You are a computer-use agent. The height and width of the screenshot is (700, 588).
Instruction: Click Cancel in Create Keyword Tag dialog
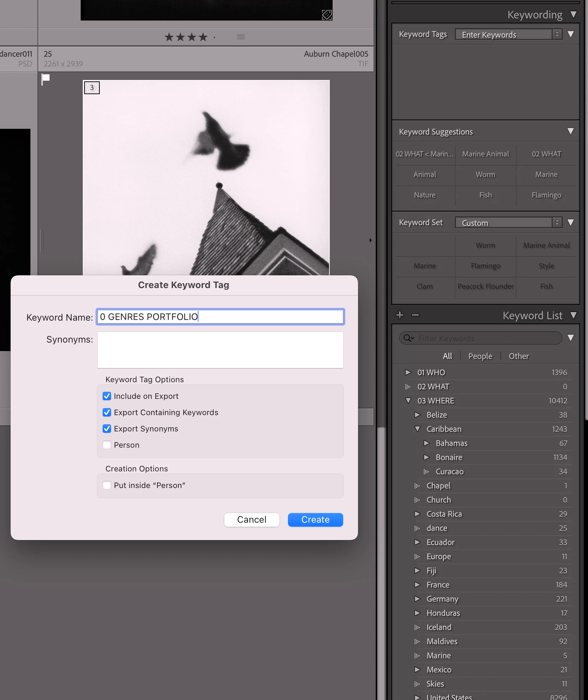point(252,520)
